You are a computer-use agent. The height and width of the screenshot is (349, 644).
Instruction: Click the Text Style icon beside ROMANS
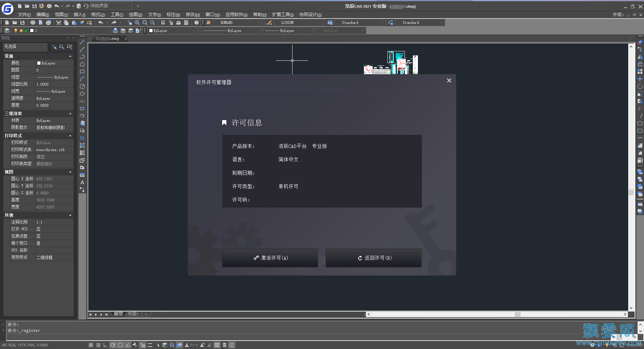point(208,22)
